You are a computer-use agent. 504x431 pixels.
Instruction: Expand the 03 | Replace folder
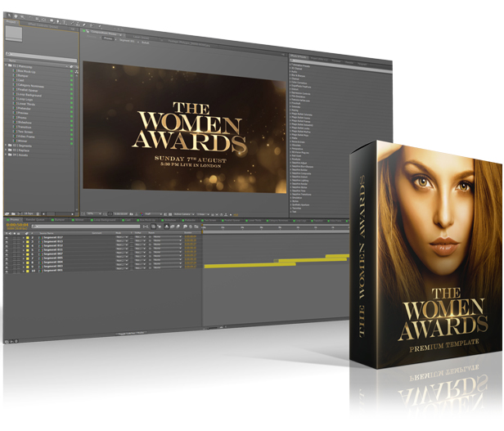[6, 150]
